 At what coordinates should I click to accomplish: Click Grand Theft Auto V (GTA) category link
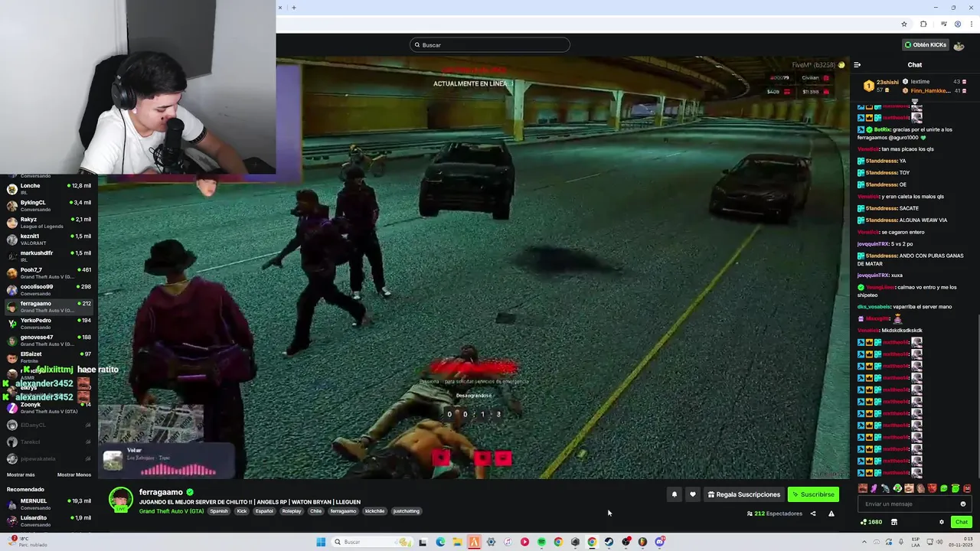pos(171,511)
